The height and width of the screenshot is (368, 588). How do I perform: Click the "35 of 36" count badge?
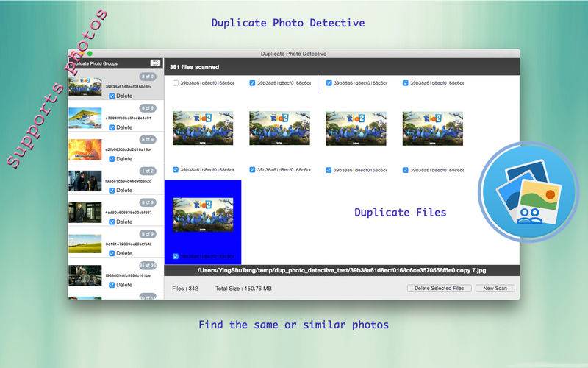(x=148, y=265)
